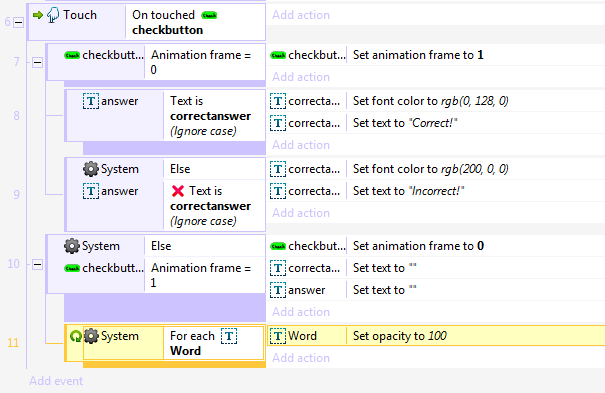Image resolution: width=605 pixels, height=393 pixels.
Task: Select System gear icon in event 11
Action: coord(91,336)
